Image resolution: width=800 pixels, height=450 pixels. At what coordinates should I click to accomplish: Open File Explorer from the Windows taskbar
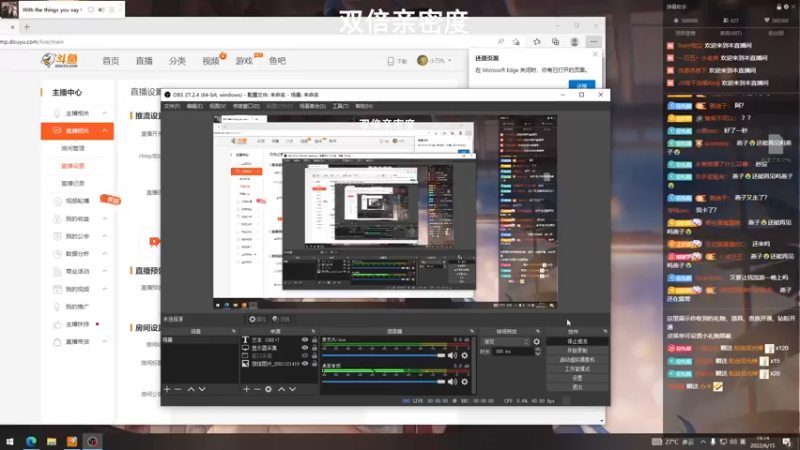[x=52, y=441]
